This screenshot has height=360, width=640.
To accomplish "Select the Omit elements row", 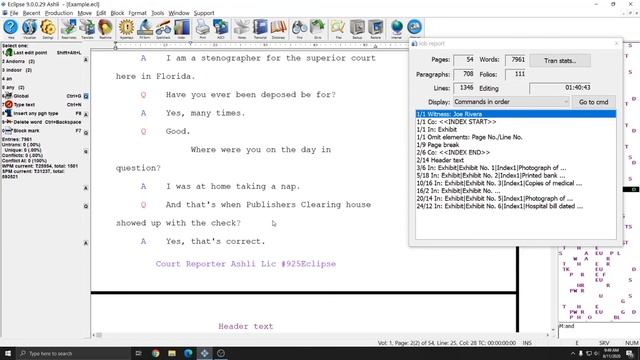I will click(x=516, y=137).
